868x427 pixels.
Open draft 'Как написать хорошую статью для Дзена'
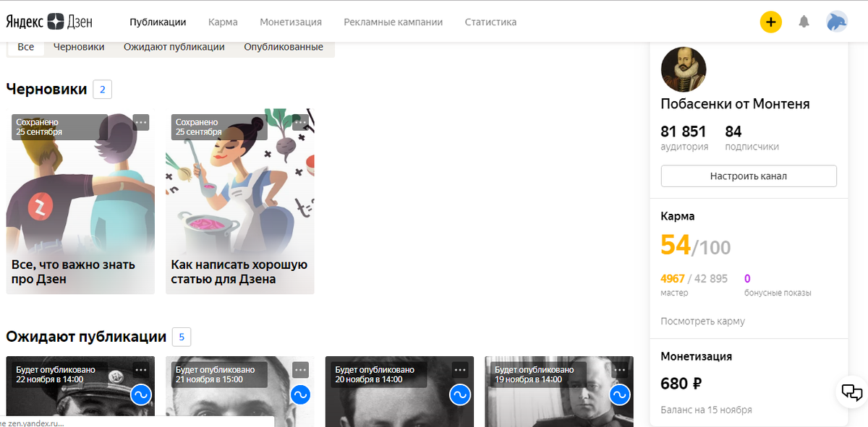click(x=240, y=203)
